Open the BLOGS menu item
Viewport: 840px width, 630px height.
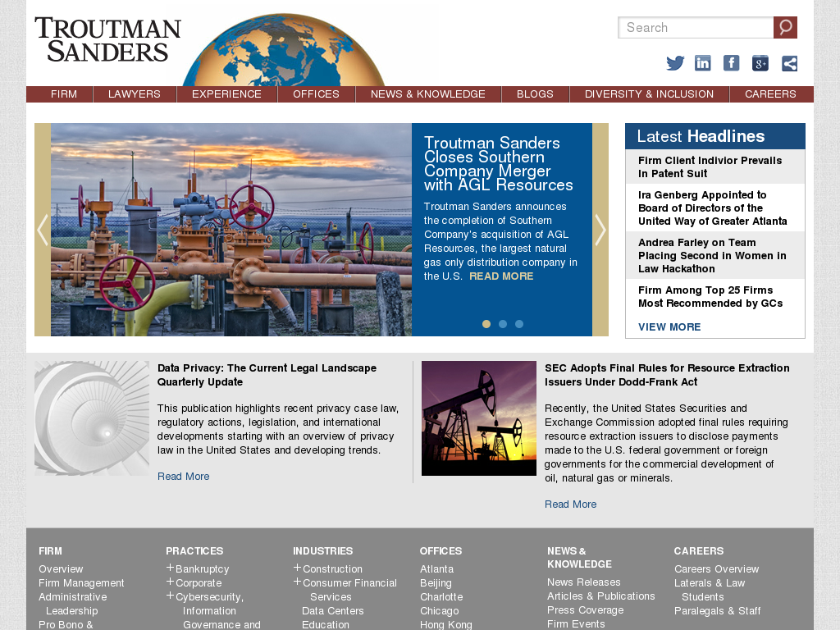535,94
